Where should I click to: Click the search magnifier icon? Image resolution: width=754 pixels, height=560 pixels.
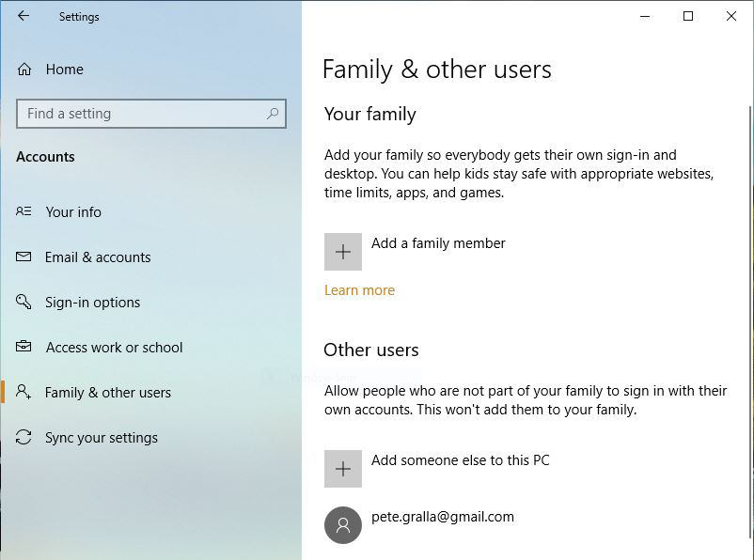[x=272, y=114]
